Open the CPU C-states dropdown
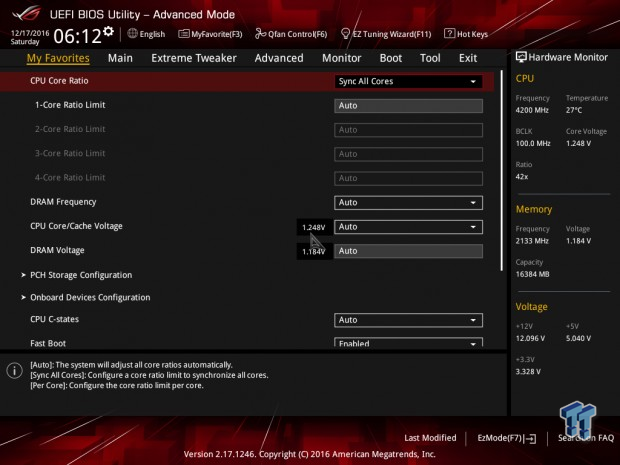Screen dimensions: 620x465 (408, 320)
